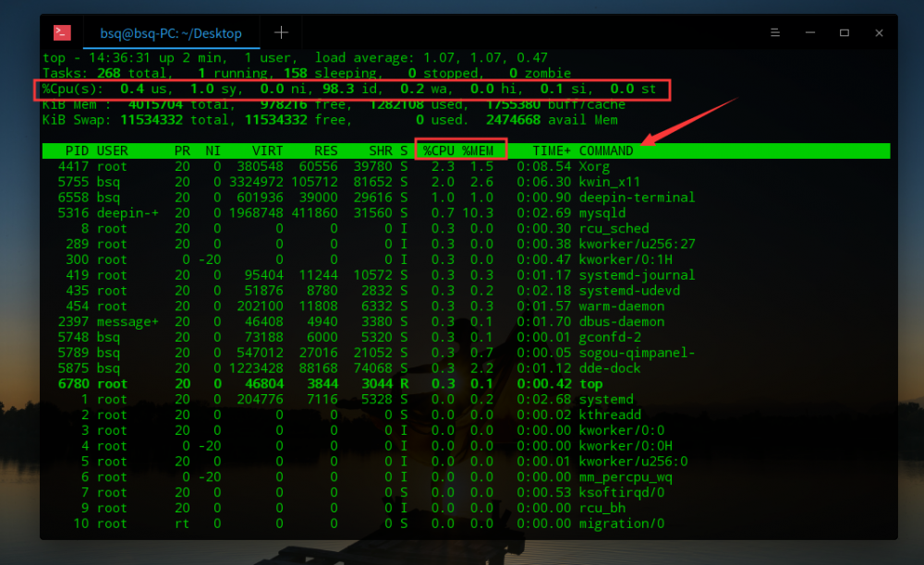Click the rt priority value
This screenshot has width=924, height=565.
tap(182, 523)
